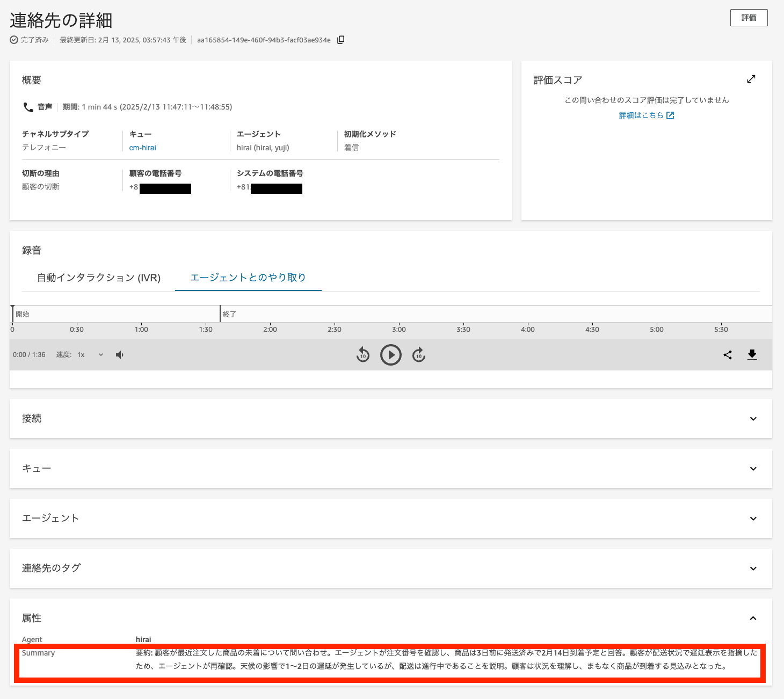Click the 連絡先の詳細 page heading
784x699 pixels.
(61, 20)
